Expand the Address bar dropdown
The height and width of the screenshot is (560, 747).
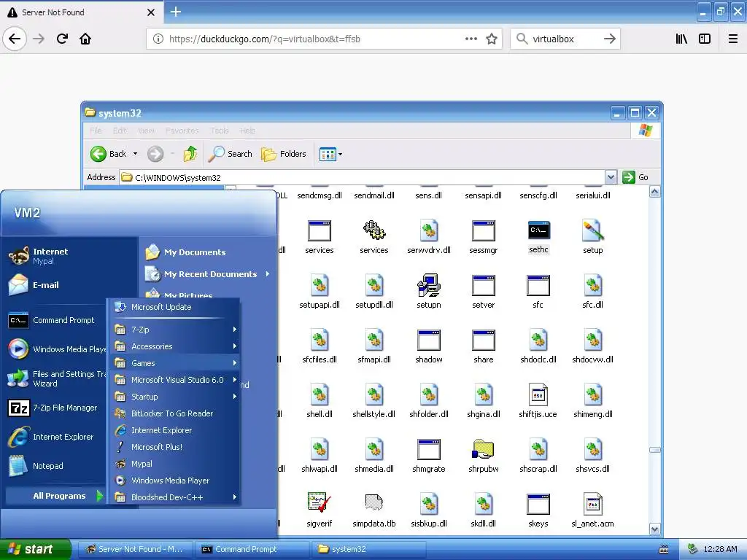611,177
